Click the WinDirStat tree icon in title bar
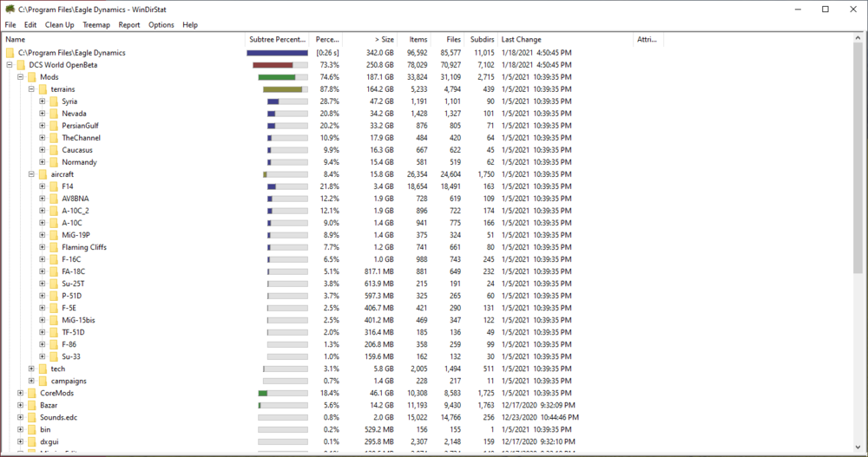868x457 pixels. pos(10,9)
